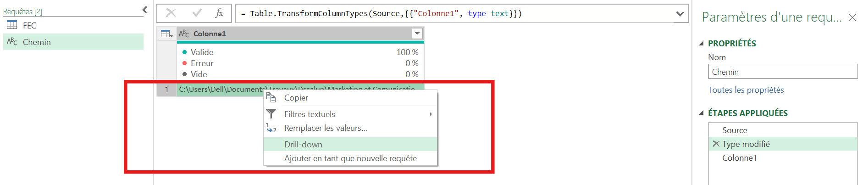868x185 pixels.
Task: Select row number 1 header
Action: pos(167,89)
